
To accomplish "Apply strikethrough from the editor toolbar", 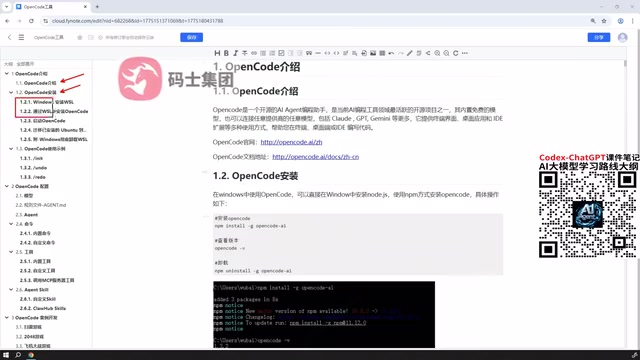I will [244, 53].
